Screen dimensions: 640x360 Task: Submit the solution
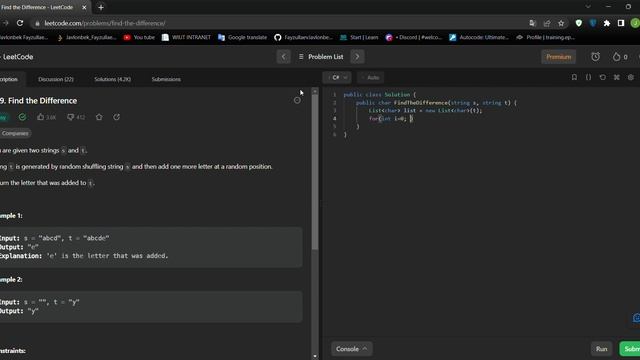pos(630,349)
